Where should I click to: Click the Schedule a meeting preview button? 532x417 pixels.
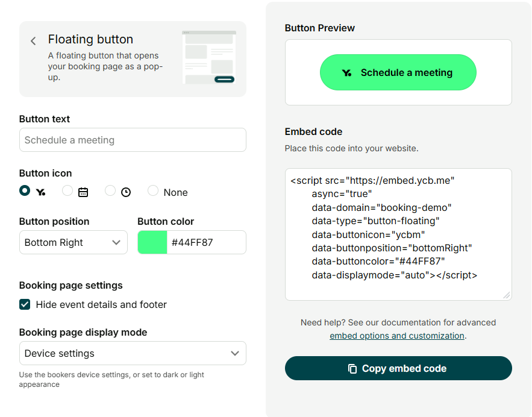398,72
